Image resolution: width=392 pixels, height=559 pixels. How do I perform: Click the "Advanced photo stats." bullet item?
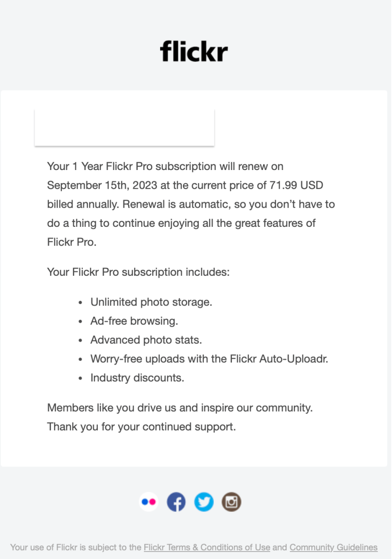coord(146,340)
